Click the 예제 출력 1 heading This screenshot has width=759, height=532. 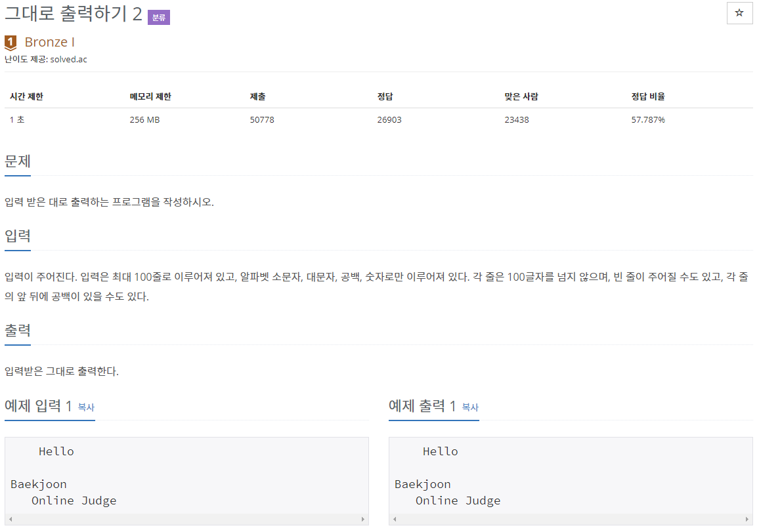click(x=422, y=406)
